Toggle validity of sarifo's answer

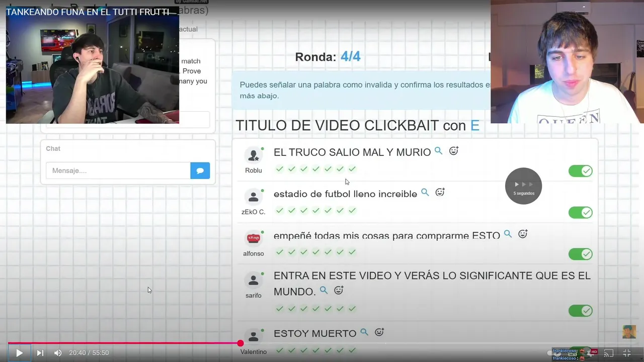[x=581, y=311]
